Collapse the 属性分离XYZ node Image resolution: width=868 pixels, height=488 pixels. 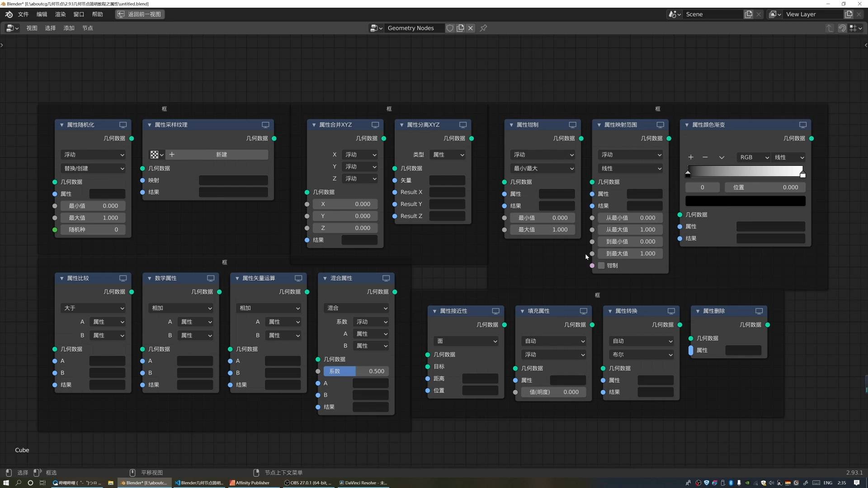point(401,125)
